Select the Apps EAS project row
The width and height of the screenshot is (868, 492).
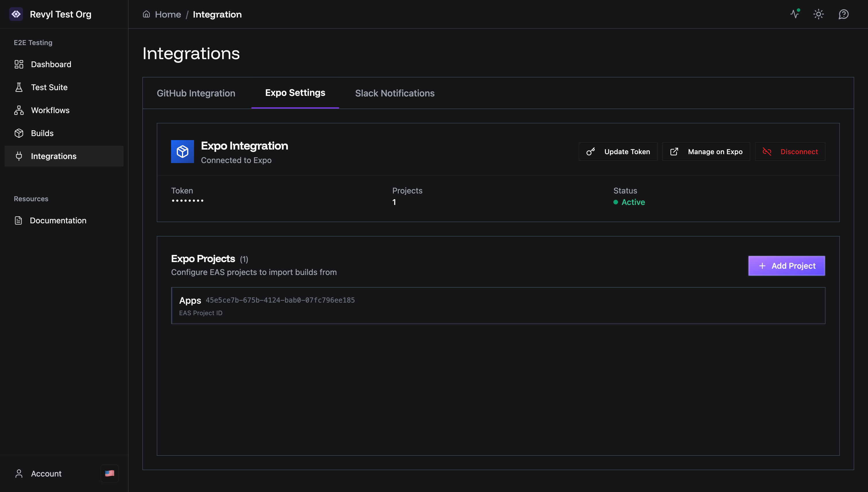pos(498,305)
